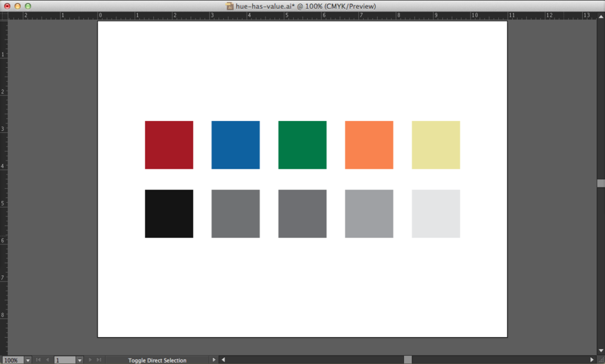
Task: Open the artboard number dropdown
Action: pyautogui.click(x=79, y=360)
